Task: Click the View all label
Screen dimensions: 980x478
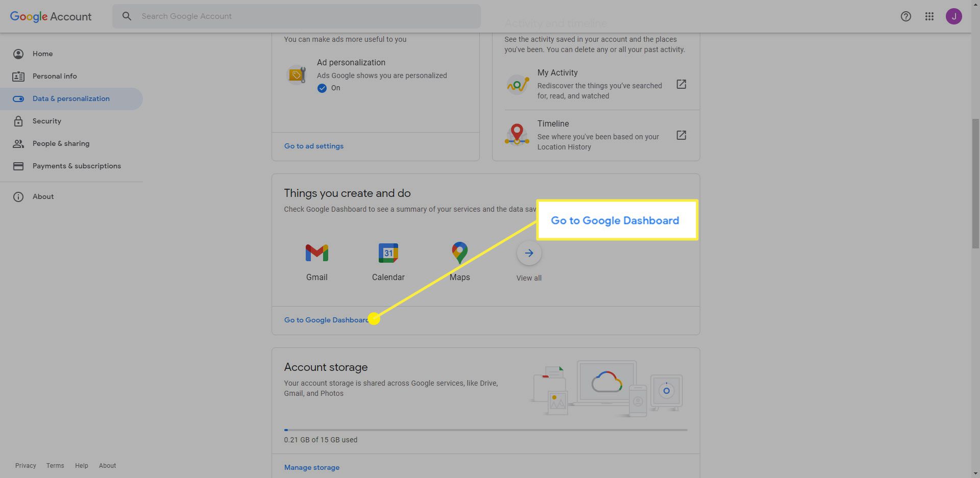Action: point(529,278)
